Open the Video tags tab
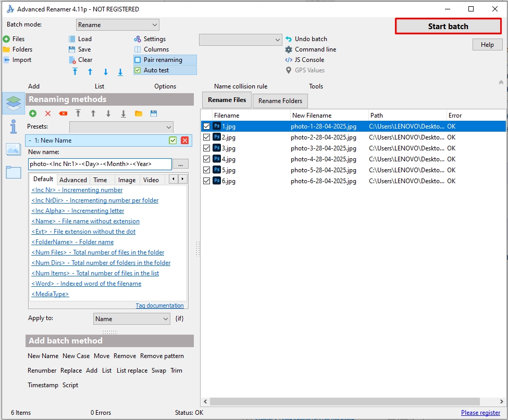 coord(151,180)
